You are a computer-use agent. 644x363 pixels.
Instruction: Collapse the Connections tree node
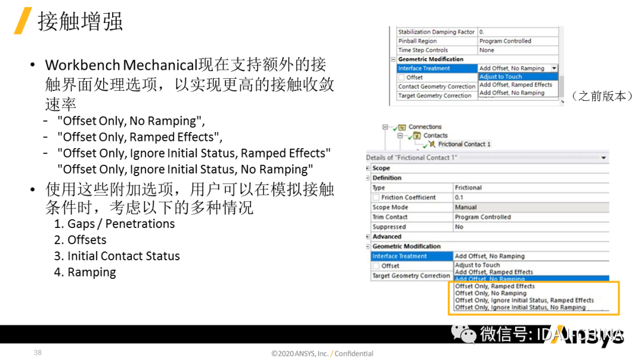coord(385,127)
